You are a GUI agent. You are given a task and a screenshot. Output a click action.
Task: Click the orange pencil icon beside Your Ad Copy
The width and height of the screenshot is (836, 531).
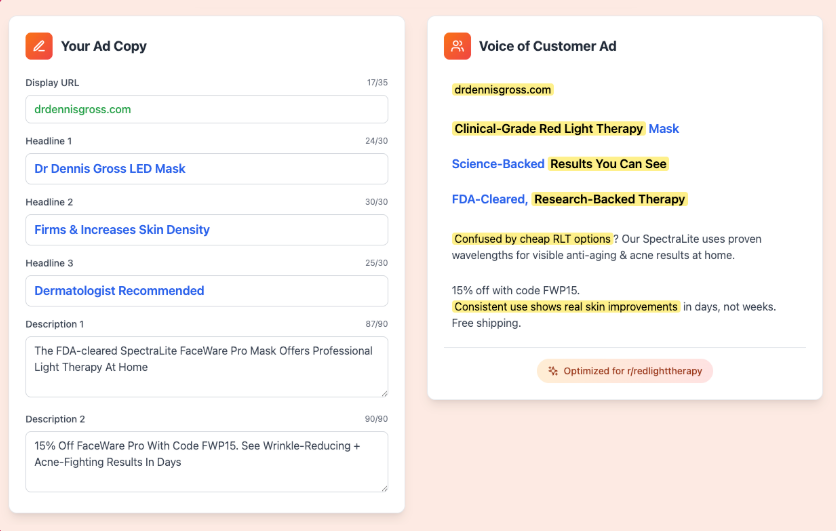coord(39,46)
